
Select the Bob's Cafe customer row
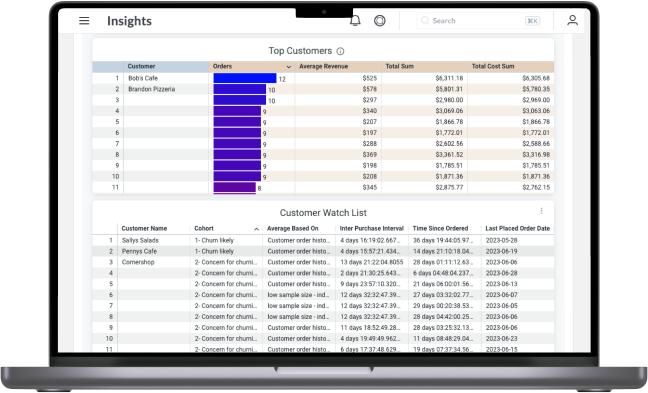tap(323, 78)
